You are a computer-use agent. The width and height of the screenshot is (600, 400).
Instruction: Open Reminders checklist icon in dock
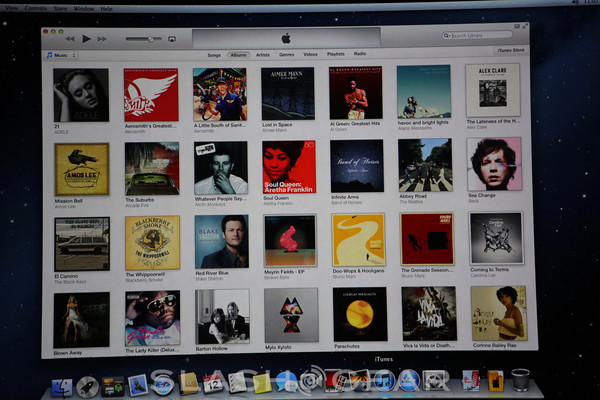(x=237, y=382)
